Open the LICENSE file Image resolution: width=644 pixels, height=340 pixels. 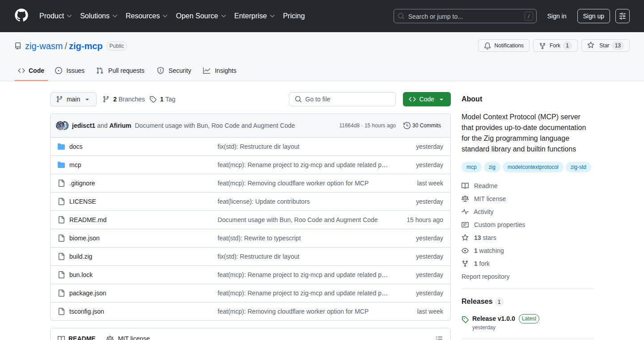(x=83, y=201)
